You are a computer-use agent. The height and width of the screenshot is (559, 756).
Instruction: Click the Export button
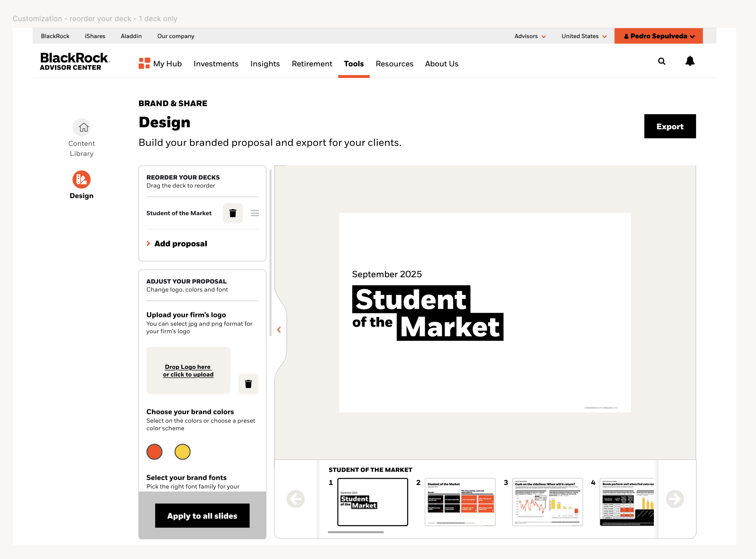tap(670, 126)
